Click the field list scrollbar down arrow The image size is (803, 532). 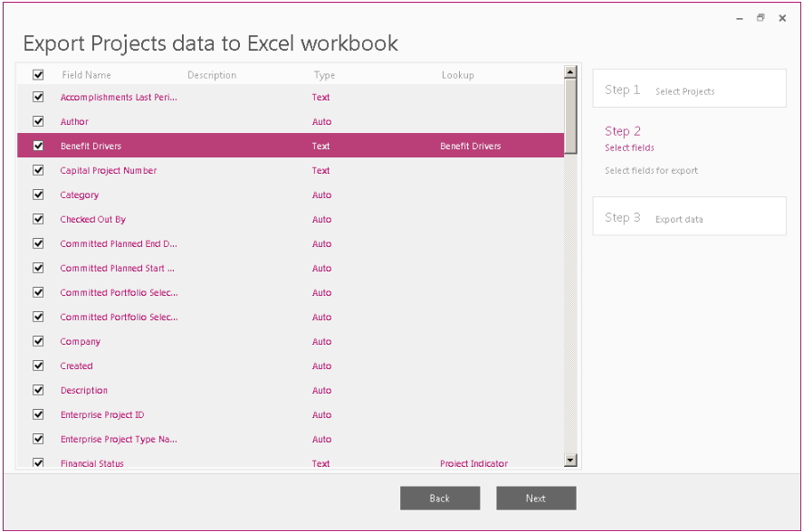click(570, 460)
